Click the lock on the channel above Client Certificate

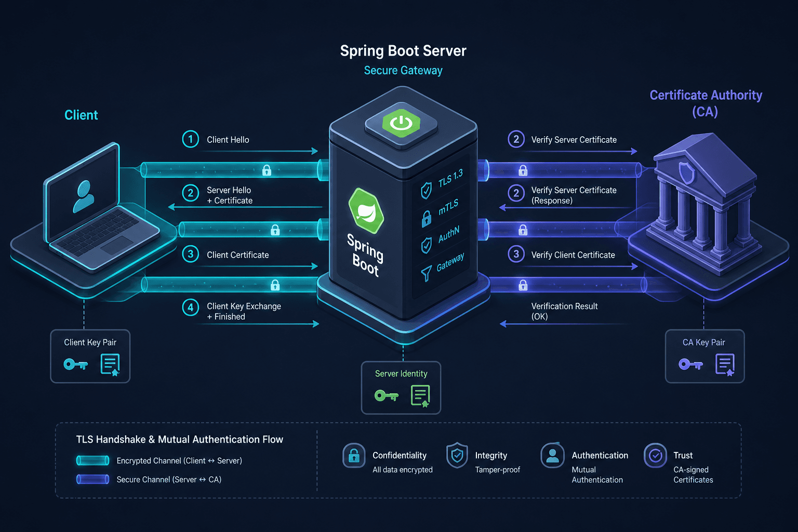point(275,230)
